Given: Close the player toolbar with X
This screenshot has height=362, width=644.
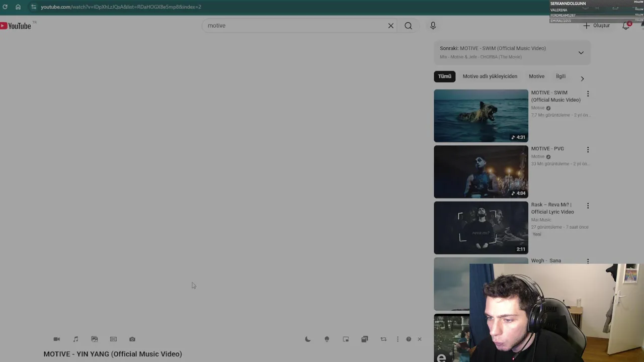Looking at the screenshot, I should click(420, 339).
